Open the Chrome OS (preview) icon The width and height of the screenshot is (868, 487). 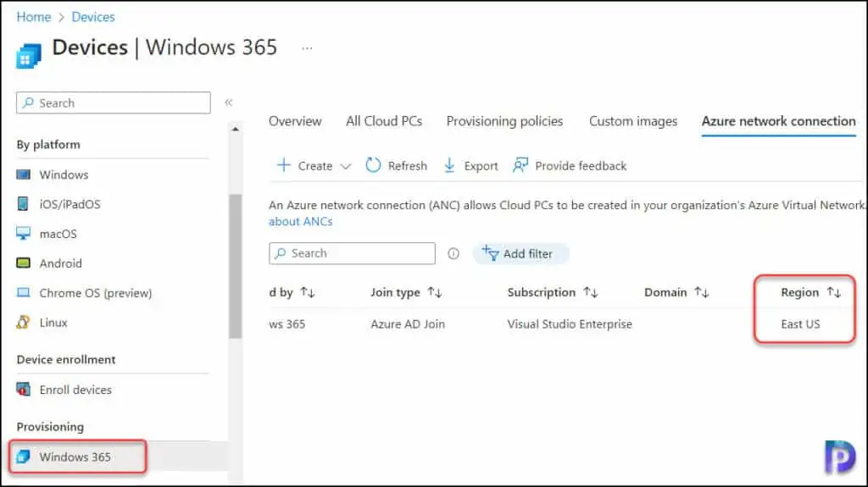[x=23, y=293]
